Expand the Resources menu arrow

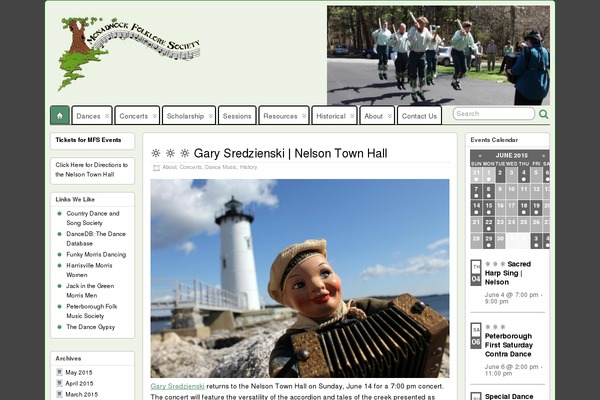pos(304,116)
